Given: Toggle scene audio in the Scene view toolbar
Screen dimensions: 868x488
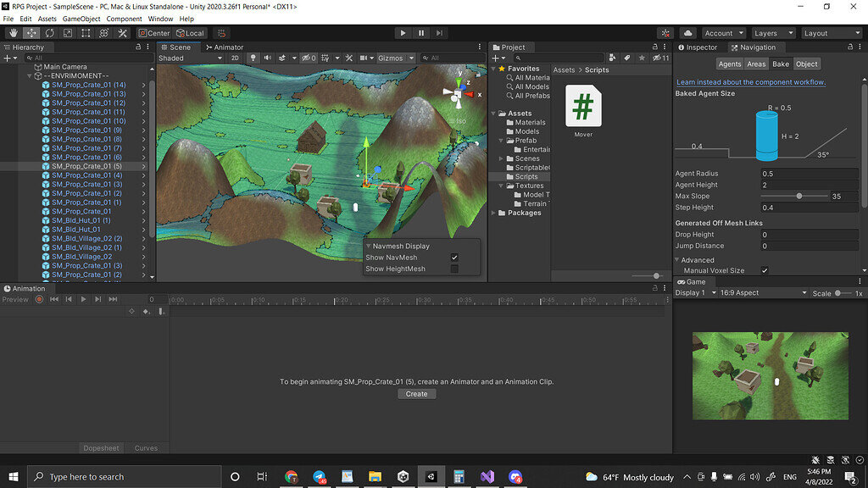Looking at the screenshot, I should [x=268, y=57].
